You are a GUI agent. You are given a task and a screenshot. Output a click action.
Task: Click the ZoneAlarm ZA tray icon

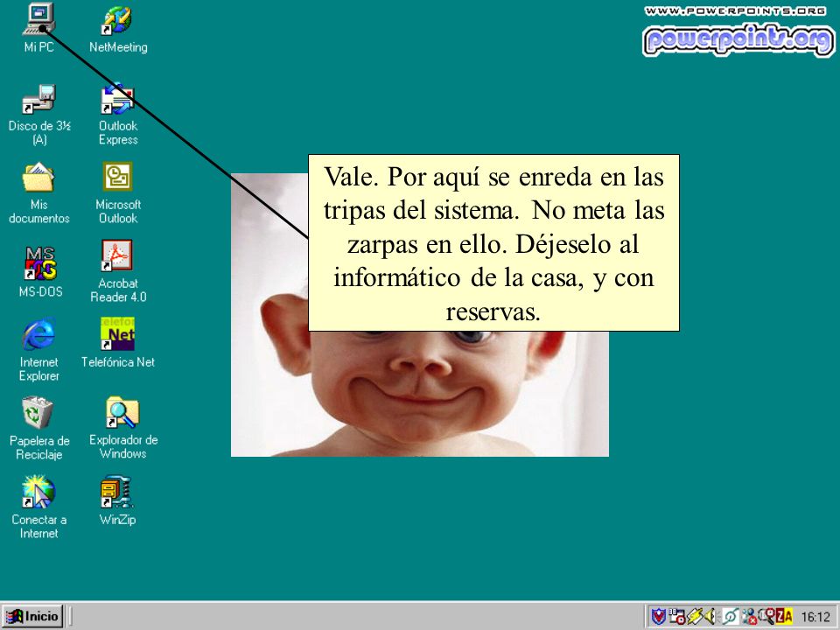click(x=784, y=616)
